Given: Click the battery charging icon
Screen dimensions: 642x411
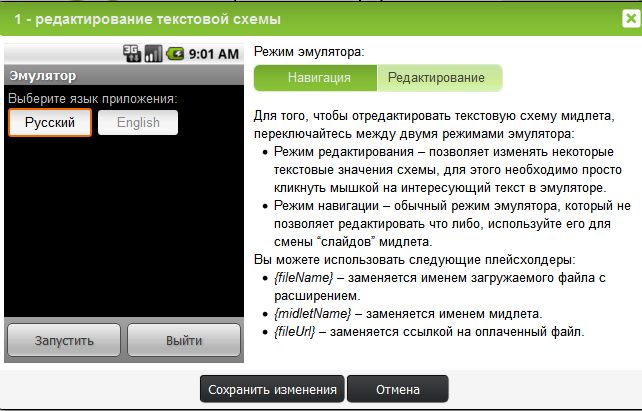Looking at the screenshot, I should coord(175,54).
